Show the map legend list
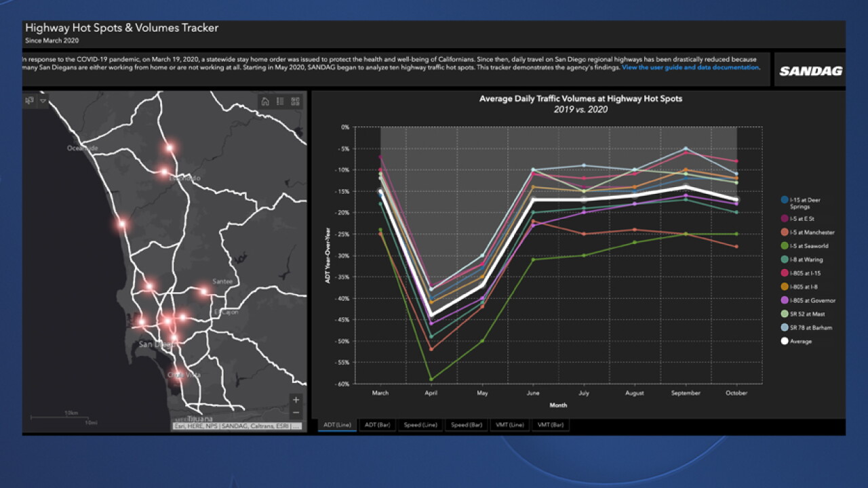Image resolution: width=868 pixels, height=488 pixels. coord(280,101)
